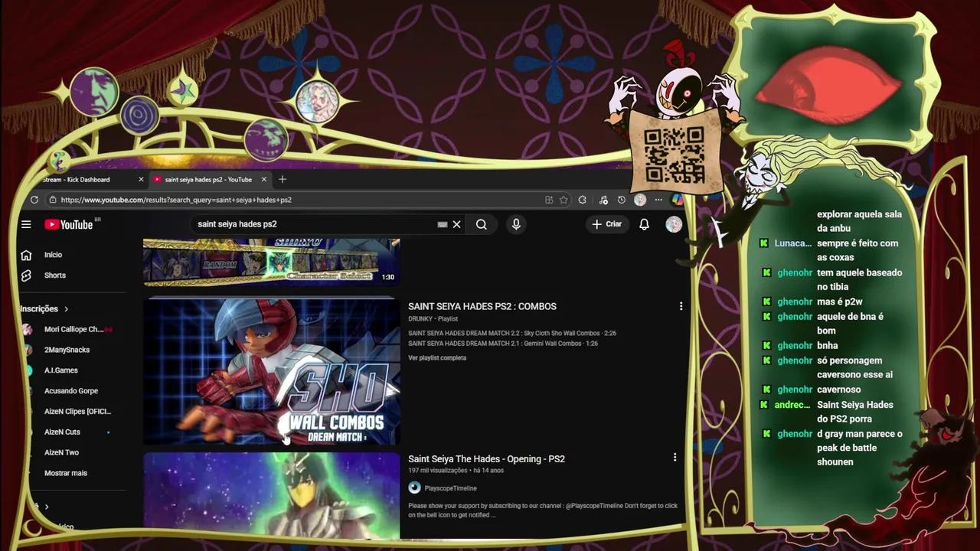Click ghenohr's 'bnha' chat message
This screenshot has width=980, height=551.
tap(828, 345)
